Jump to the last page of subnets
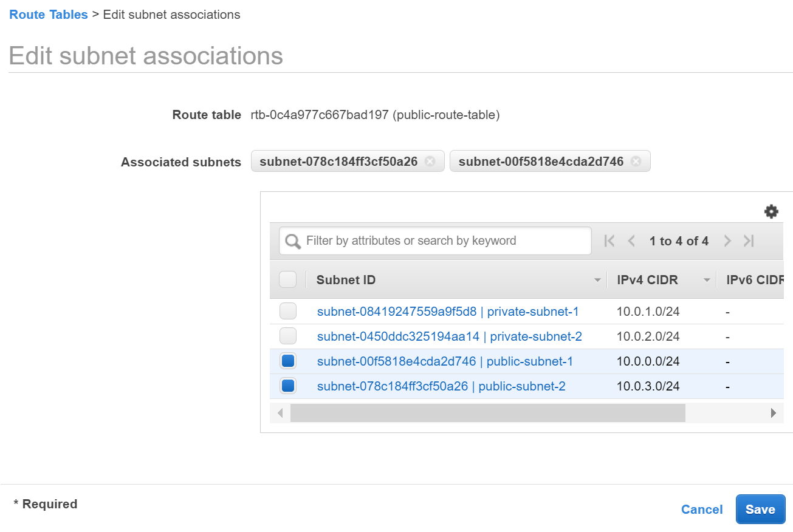The width and height of the screenshot is (793, 532). pos(749,241)
